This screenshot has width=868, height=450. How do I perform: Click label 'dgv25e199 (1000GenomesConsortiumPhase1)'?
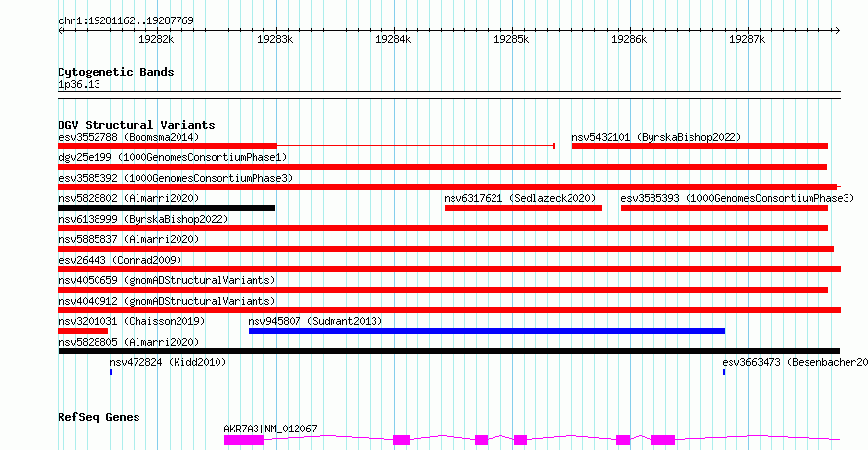[x=173, y=157]
